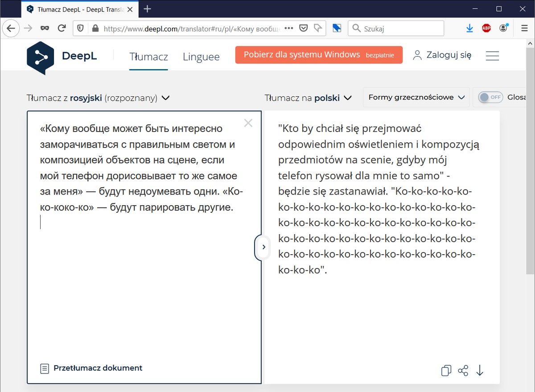The image size is (535, 392).
Task: Click the gray arrow icon next to Pocket
Action: 318,28
